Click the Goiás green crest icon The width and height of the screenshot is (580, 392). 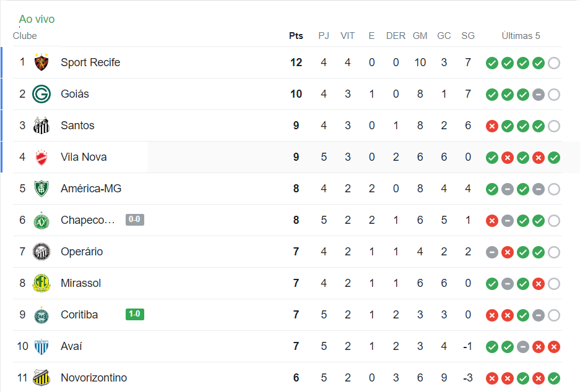tap(41, 94)
